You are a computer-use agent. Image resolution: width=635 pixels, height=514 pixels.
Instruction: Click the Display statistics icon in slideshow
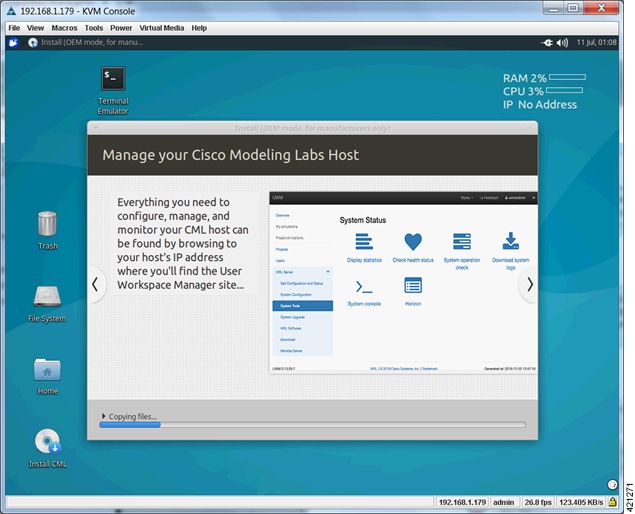pyautogui.click(x=364, y=242)
